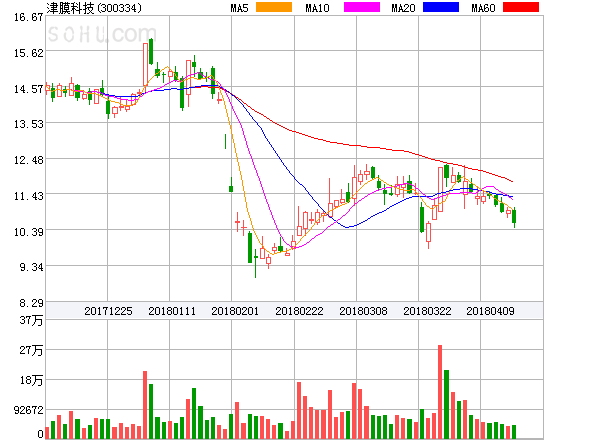Image resolution: width=600 pixels, height=440 pixels.
Task: Click the tall green volume bar beside the March peak
Action: pos(446,404)
